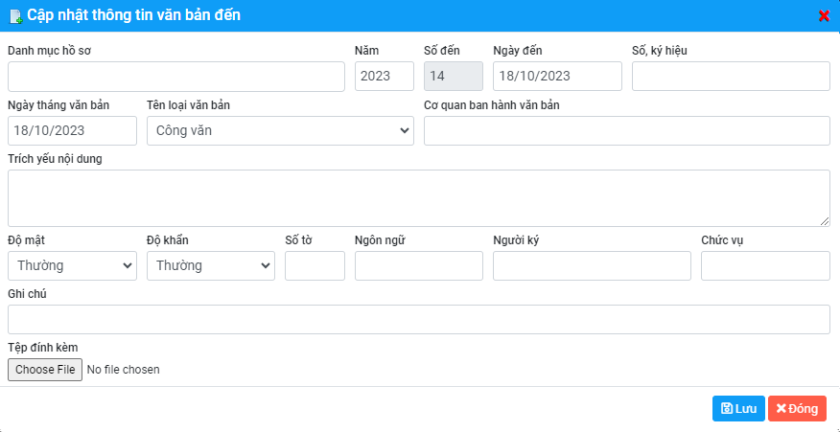Focus the Ngôn ngữ input field
This screenshot has height=432, width=840.
(418, 266)
